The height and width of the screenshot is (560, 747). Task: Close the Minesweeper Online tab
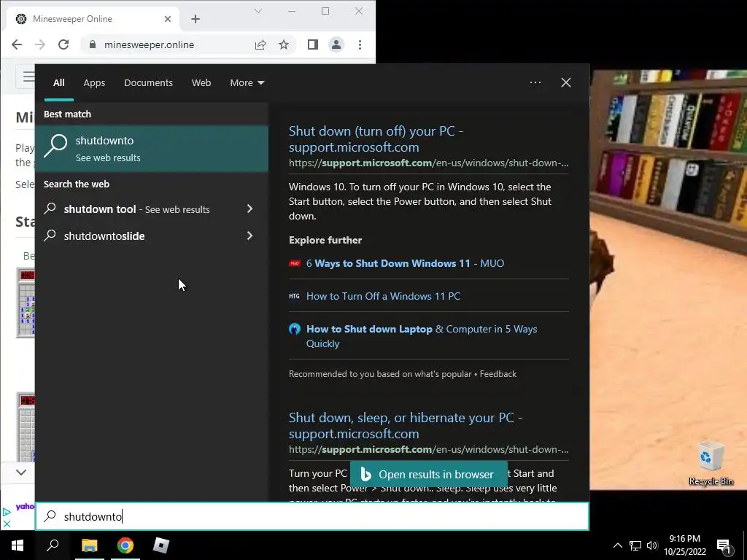(168, 19)
